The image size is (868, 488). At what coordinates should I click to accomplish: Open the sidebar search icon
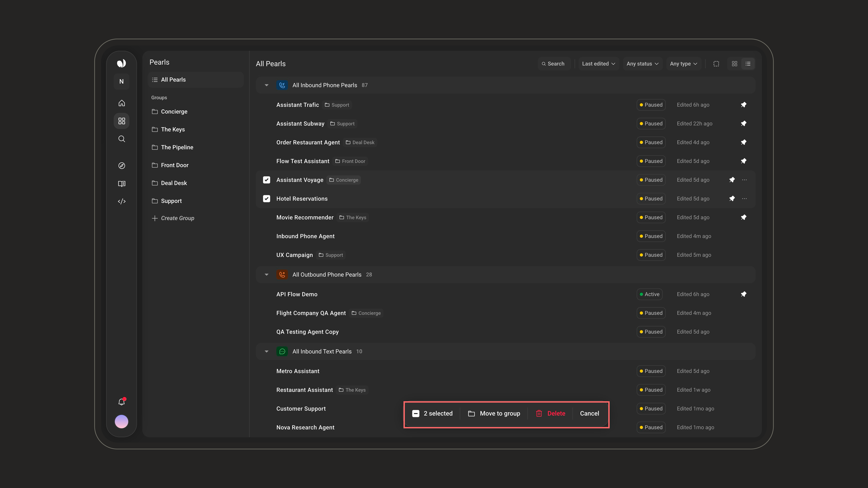pyautogui.click(x=122, y=139)
